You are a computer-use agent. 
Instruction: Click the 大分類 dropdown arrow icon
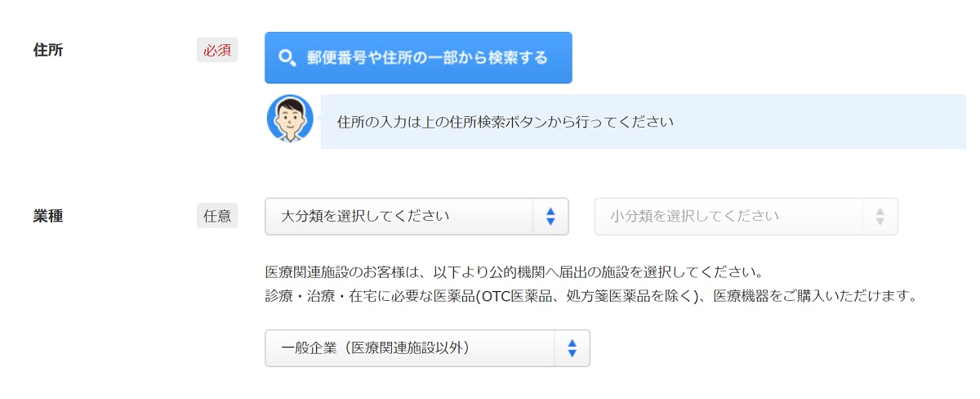click(550, 217)
